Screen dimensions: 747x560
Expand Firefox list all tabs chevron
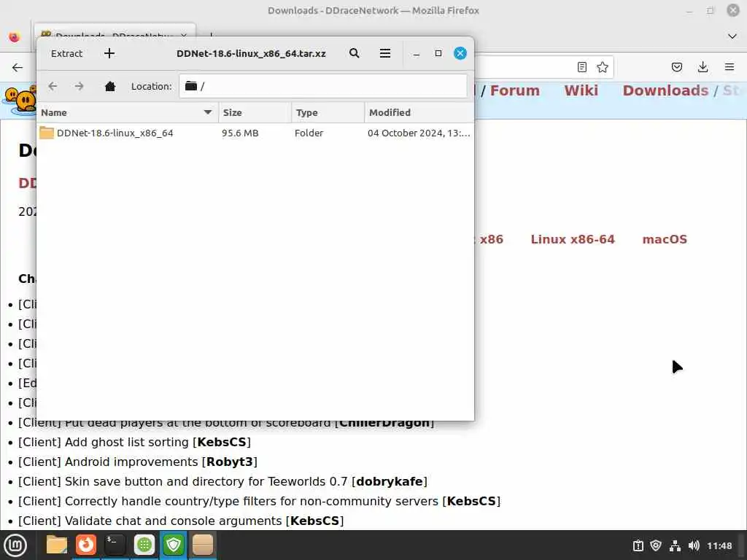click(x=732, y=36)
